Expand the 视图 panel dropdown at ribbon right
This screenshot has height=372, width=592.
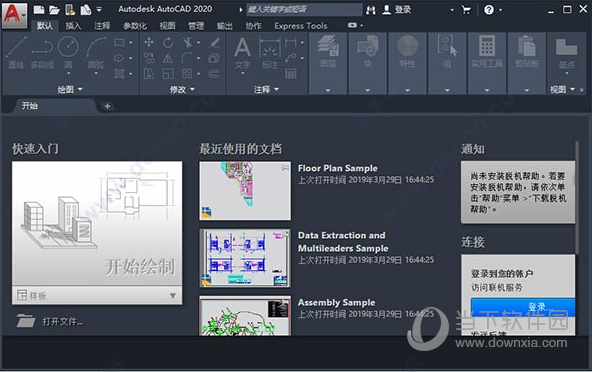pyautogui.click(x=563, y=90)
